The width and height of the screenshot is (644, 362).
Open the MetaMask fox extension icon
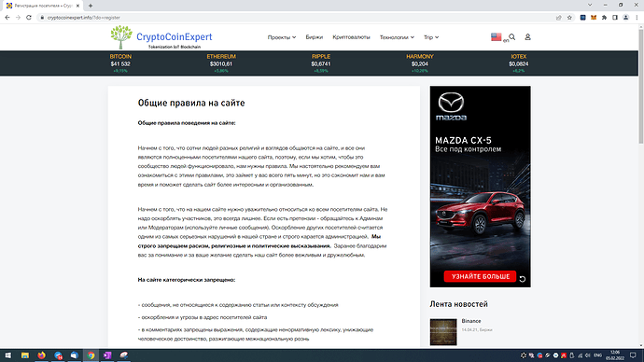594,17
